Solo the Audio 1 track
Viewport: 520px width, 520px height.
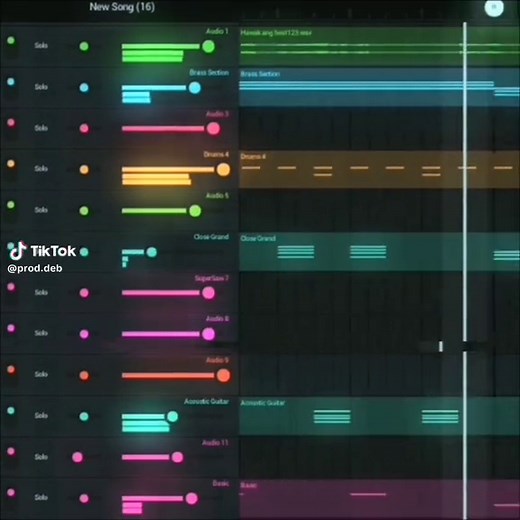[41, 45]
